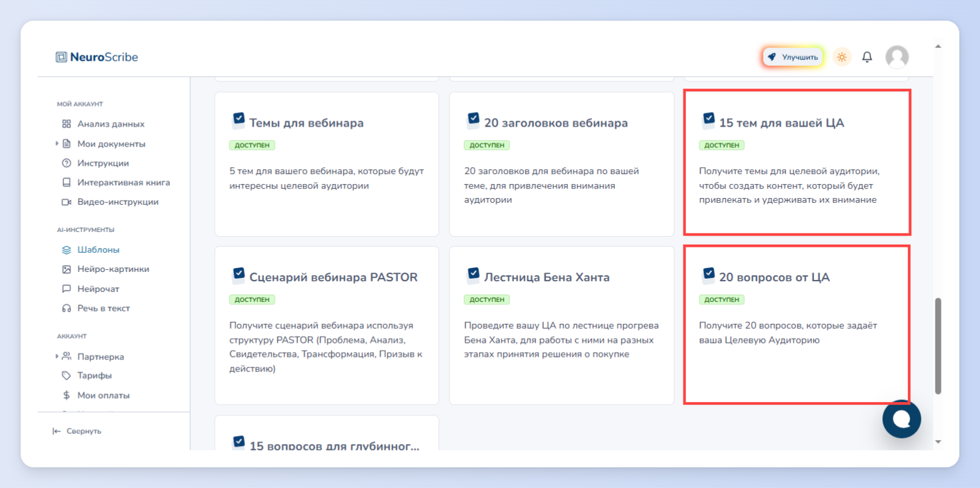Open Интерактивная книга in sidebar
Image resolution: width=980 pixels, height=488 pixels.
tap(123, 183)
